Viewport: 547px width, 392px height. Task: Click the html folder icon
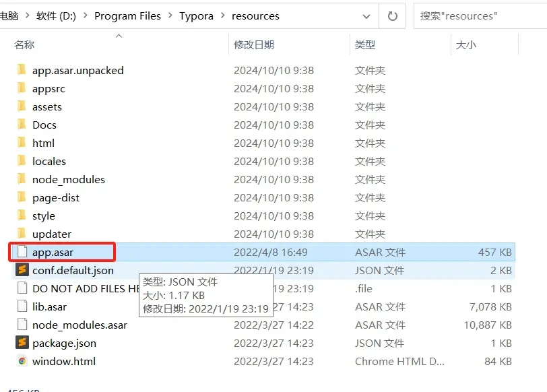tap(22, 142)
